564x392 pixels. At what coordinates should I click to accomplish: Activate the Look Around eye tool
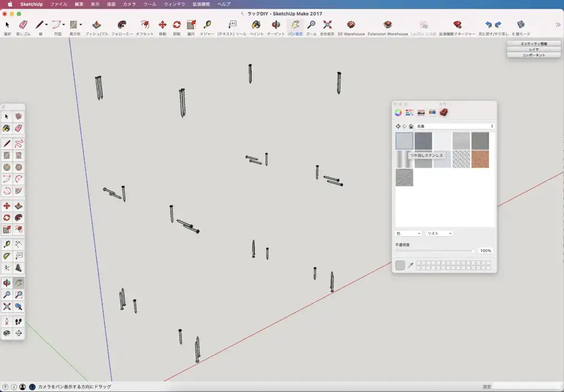[7, 334]
